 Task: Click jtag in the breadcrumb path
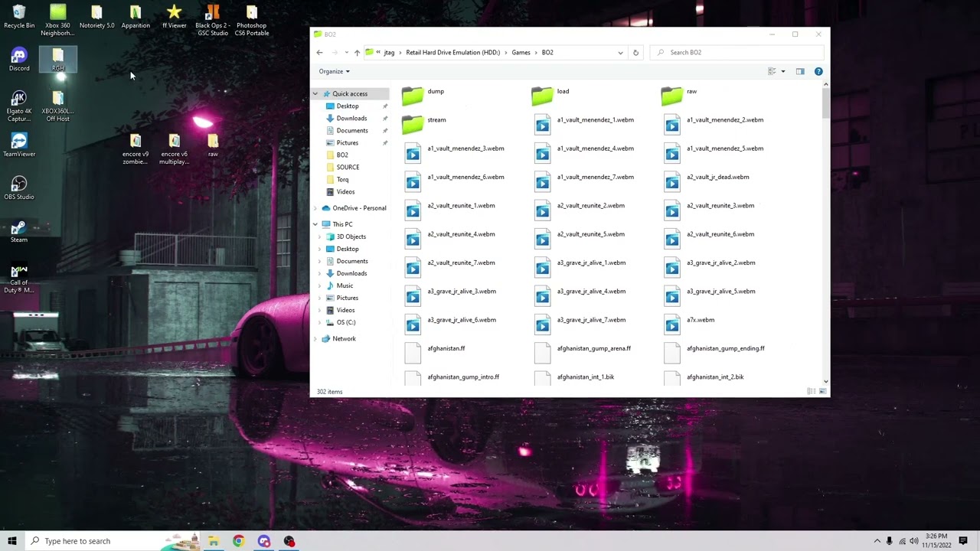[389, 53]
